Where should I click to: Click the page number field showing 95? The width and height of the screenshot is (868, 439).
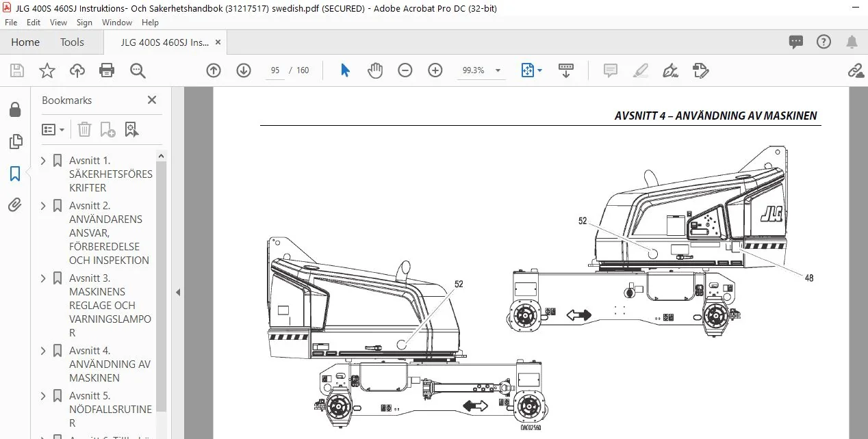275,70
